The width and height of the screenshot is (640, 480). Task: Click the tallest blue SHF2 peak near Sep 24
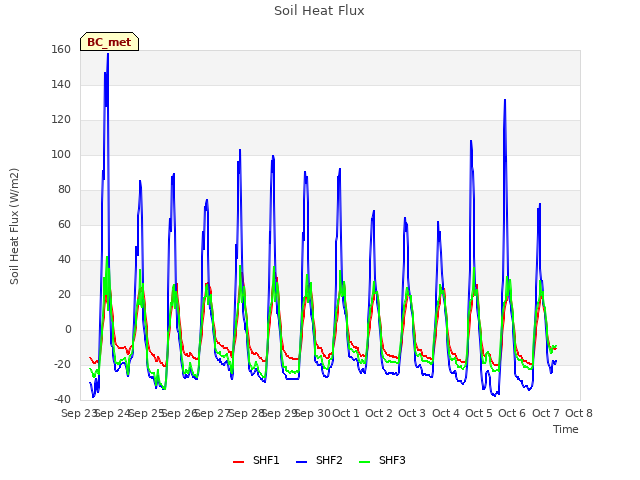click(x=108, y=55)
